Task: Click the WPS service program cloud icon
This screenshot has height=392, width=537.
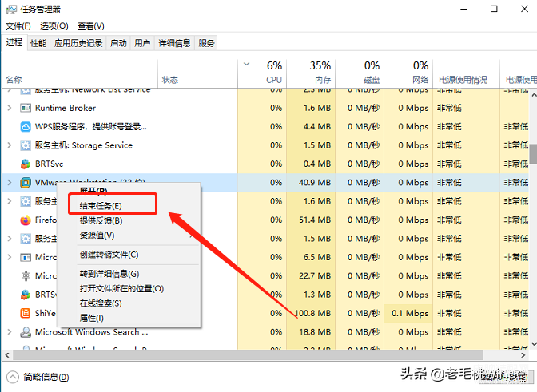Action: point(26,127)
